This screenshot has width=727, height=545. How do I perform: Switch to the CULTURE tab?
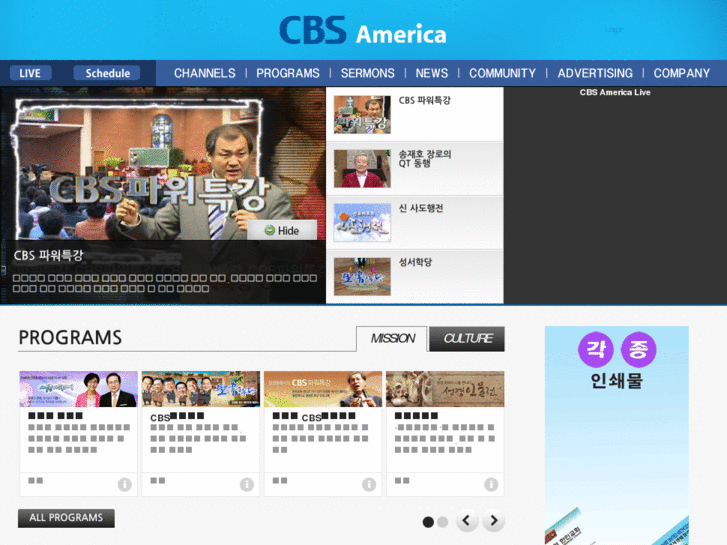467,339
